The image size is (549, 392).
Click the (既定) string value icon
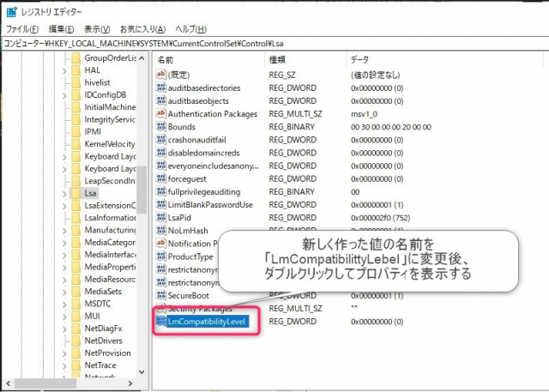(160, 75)
